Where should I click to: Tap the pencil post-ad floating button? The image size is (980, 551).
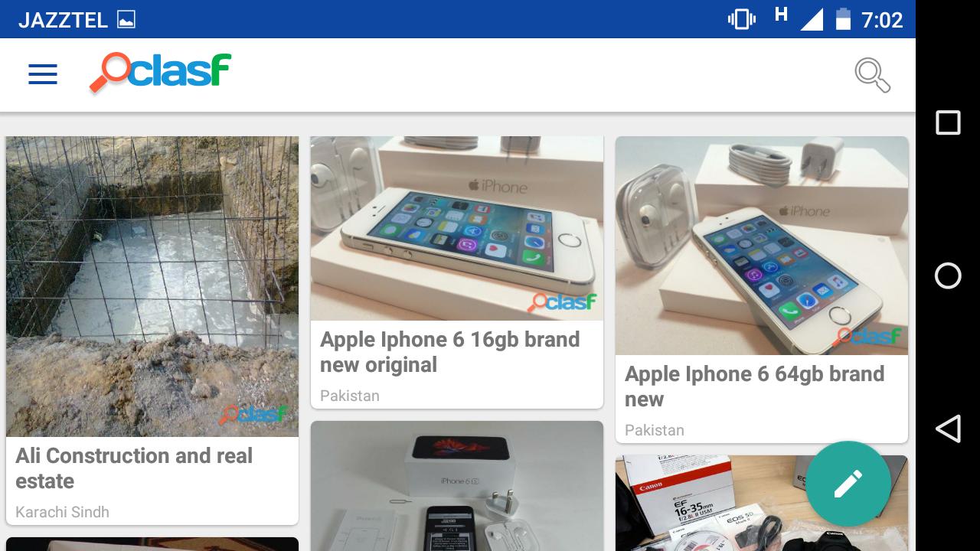point(848,484)
